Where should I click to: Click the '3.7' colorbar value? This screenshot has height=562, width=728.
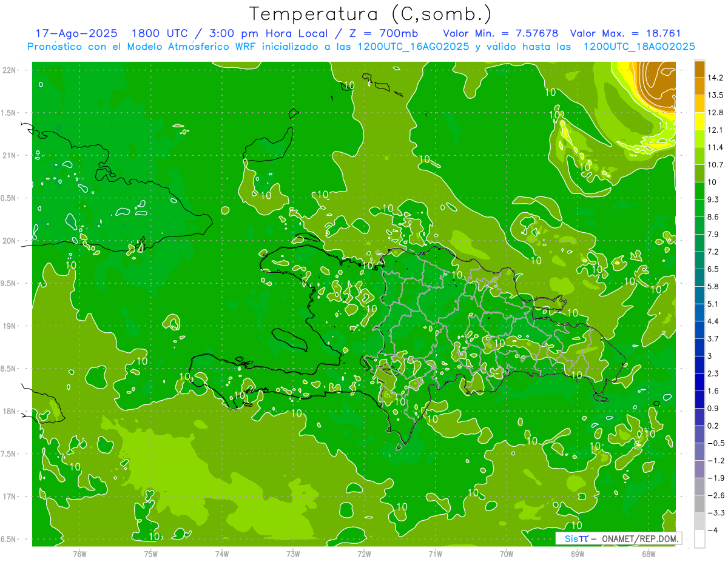(x=713, y=339)
